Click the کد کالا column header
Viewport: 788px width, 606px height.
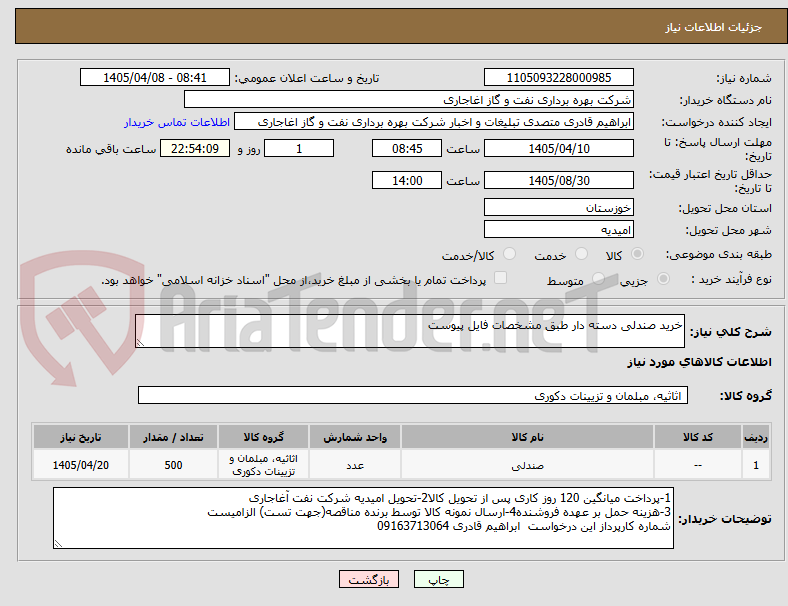pyautogui.click(x=698, y=437)
